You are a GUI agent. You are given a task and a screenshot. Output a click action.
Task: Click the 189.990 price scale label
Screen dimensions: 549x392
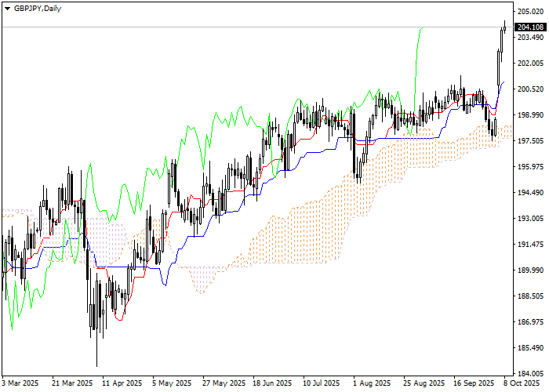point(530,270)
